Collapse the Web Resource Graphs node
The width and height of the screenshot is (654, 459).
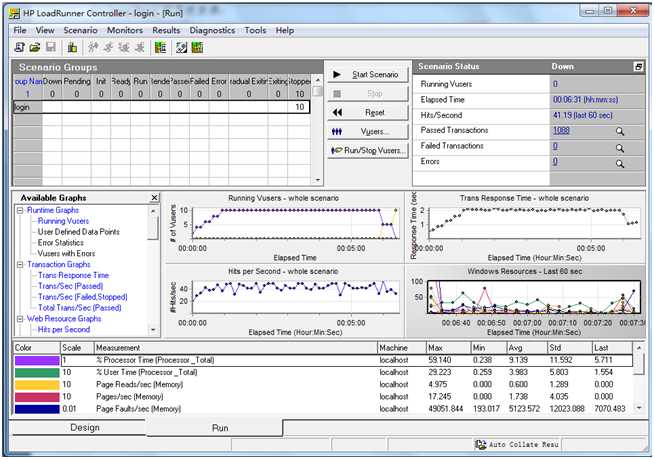[19, 319]
